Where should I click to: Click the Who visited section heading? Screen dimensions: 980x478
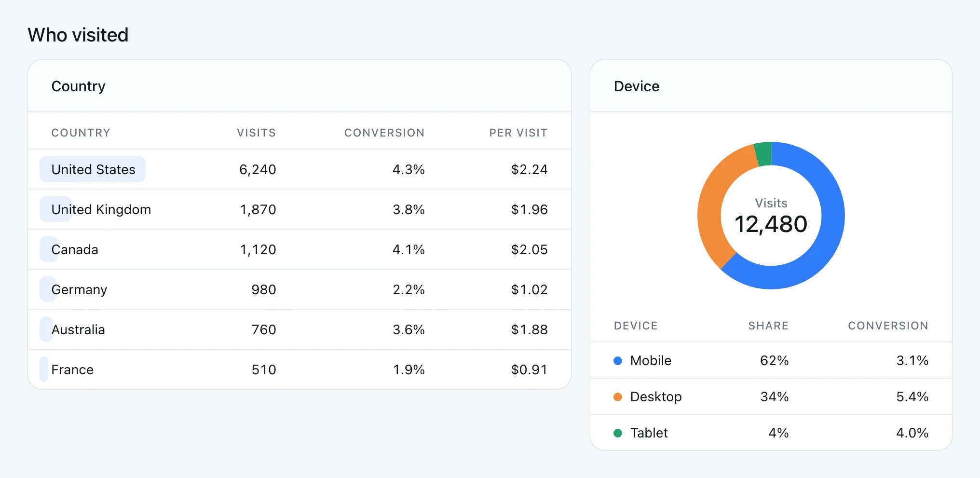(78, 35)
